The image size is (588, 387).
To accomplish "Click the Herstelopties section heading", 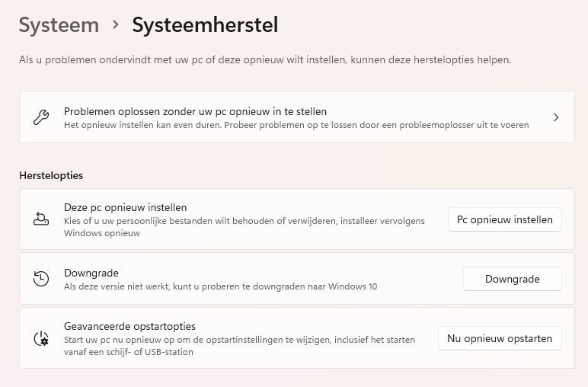I will pyautogui.click(x=51, y=175).
